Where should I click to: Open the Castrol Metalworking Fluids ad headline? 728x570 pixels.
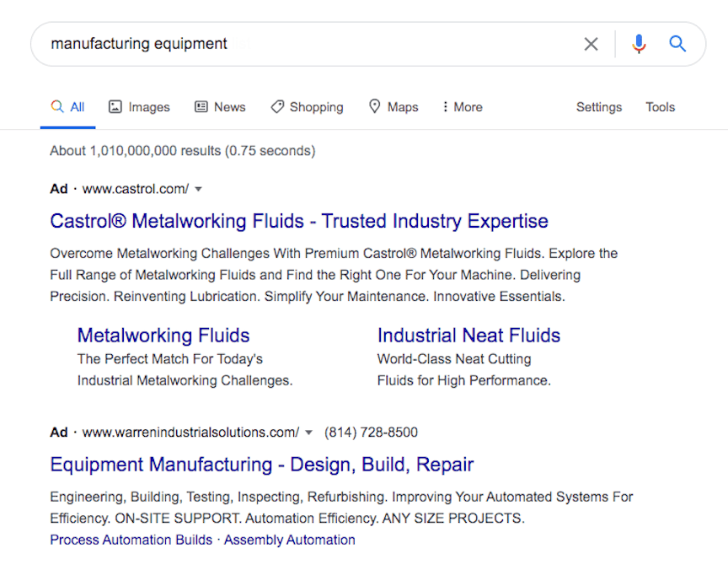299,221
